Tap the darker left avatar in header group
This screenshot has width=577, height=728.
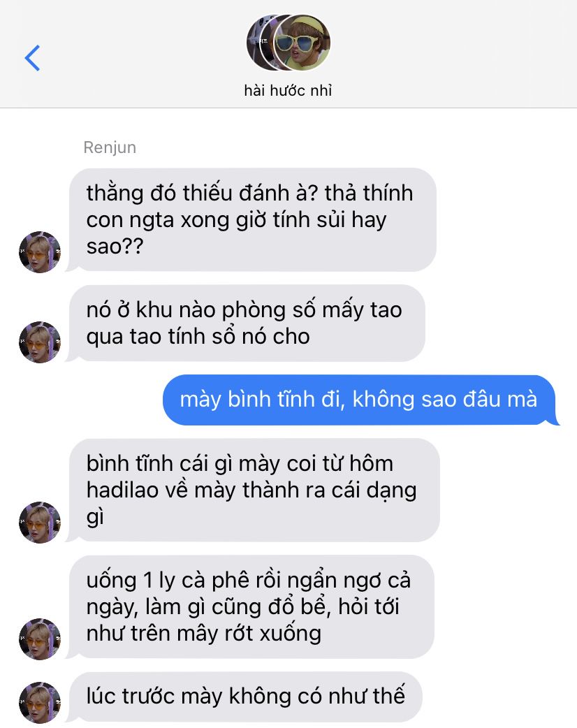click(x=258, y=42)
